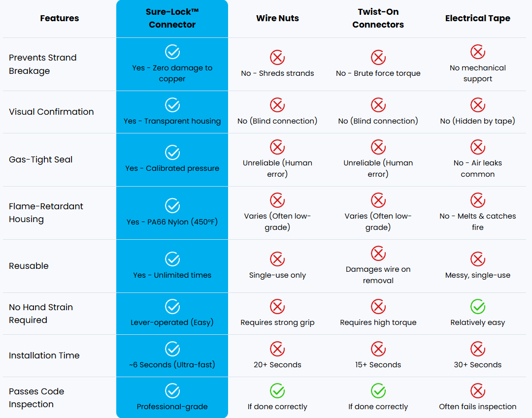Click the red X above 'No - Brute force torque'

tap(378, 57)
